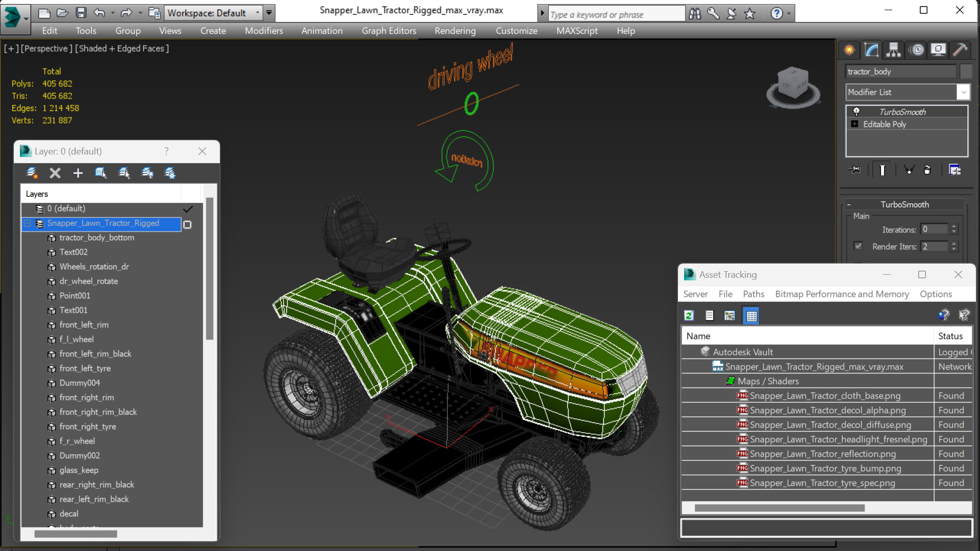Image resolution: width=980 pixels, height=551 pixels.
Task: Click Iterations spinner arrows
Action: (953, 229)
